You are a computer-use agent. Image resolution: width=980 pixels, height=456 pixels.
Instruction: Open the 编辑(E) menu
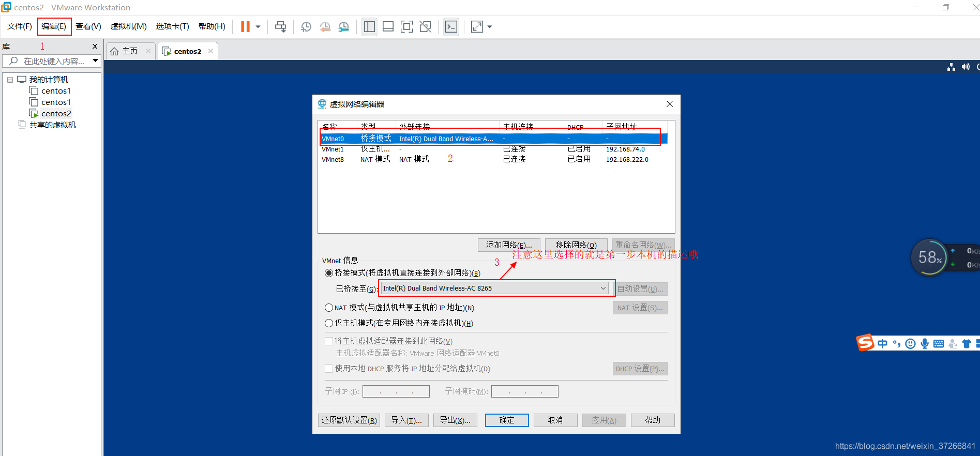[x=54, y=26]
